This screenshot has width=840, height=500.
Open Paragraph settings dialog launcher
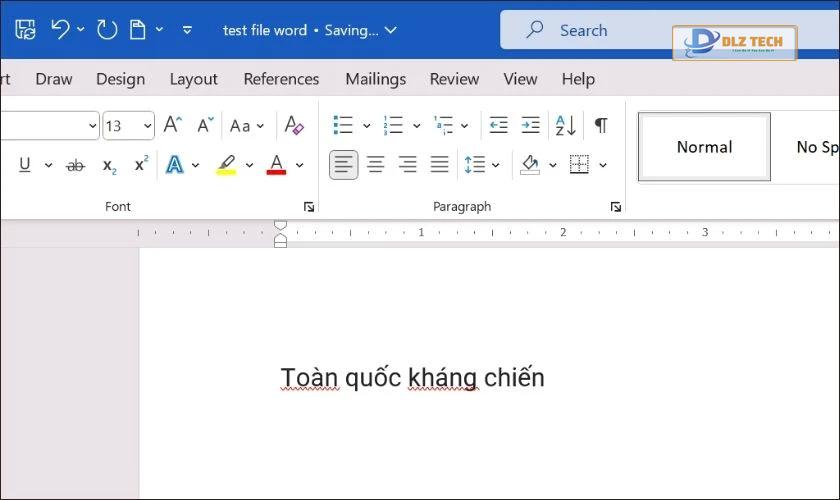coord(616,207)
